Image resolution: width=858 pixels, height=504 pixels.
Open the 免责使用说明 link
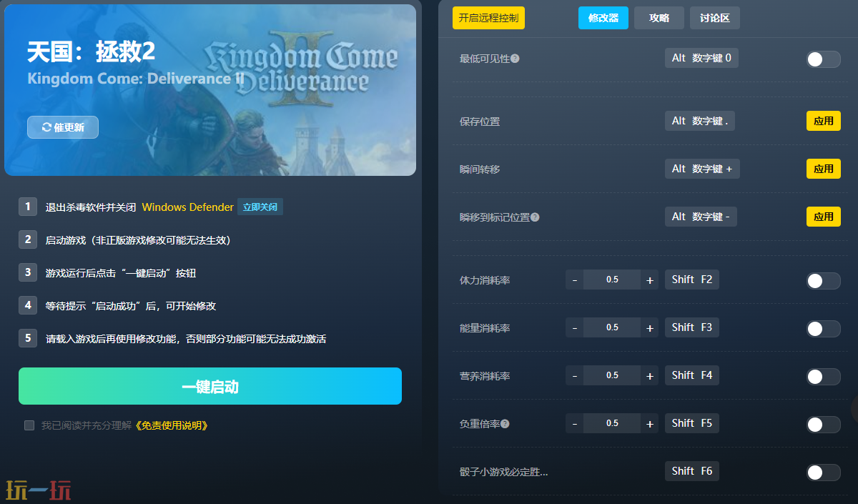tap(171, 425)
